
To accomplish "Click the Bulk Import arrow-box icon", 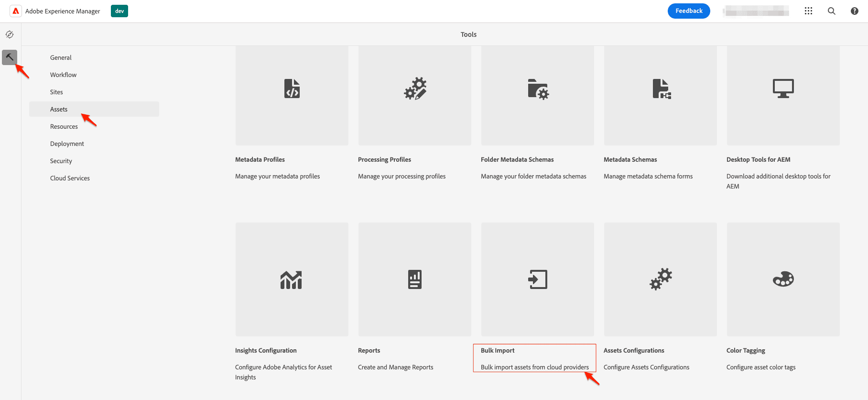I will tap(538, 279).
